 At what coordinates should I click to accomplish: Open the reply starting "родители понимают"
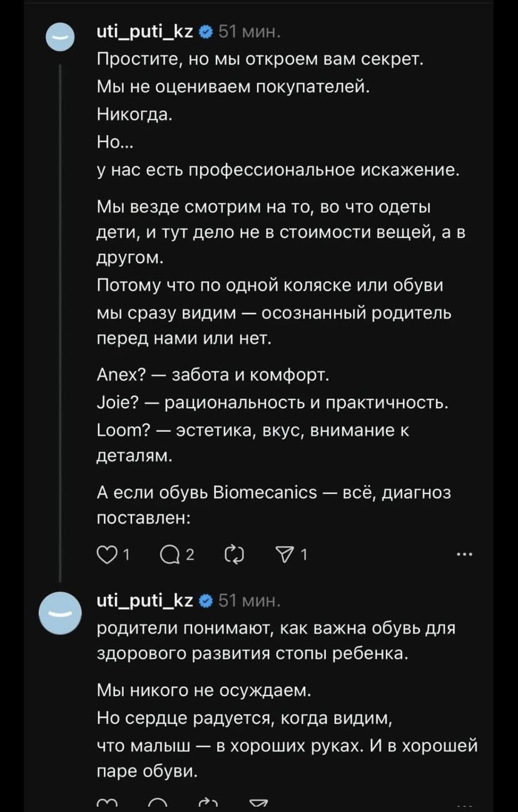[275, 629]
